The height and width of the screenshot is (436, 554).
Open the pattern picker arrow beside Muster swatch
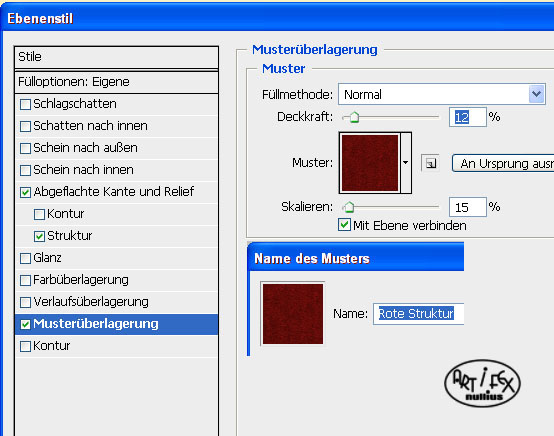406,163
